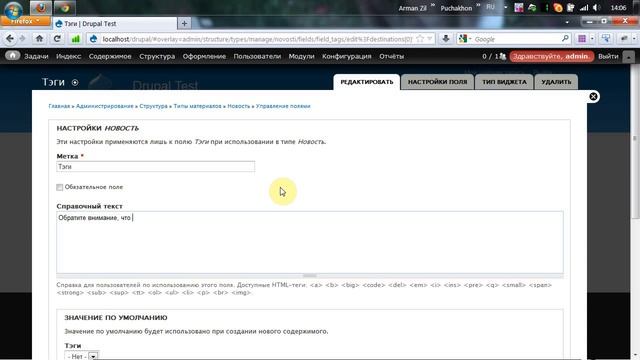
Task: Follow the Структура breadcrumb link
Action: 153,106
